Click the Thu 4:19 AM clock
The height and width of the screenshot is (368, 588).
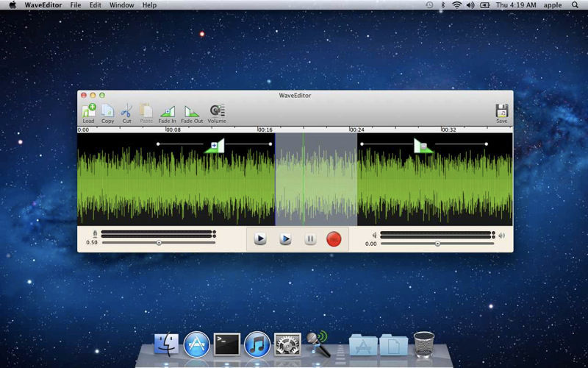click(517, 5)
